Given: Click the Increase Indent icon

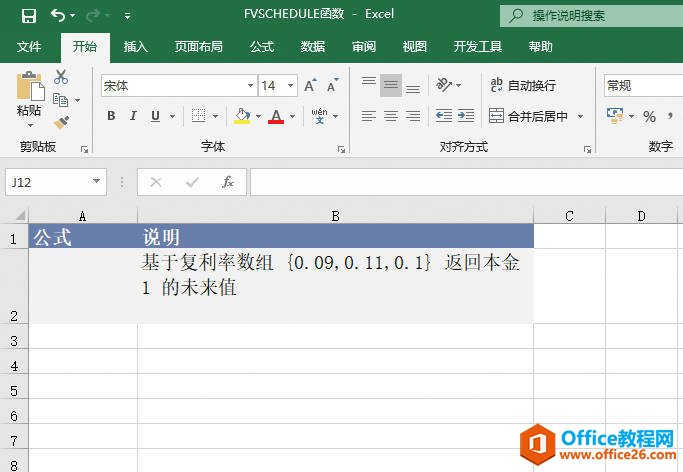Looking at the screenshot, I should [x=466, y=116].
